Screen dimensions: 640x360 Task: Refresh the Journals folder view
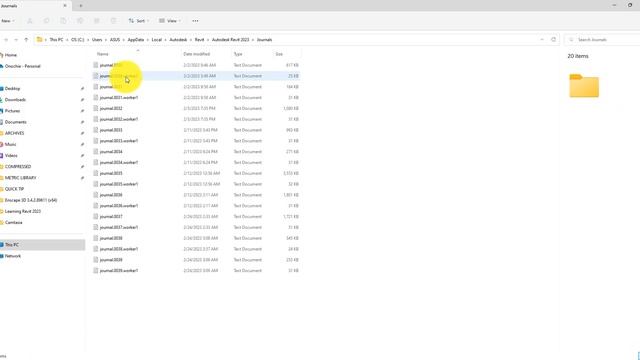(553, 40)
